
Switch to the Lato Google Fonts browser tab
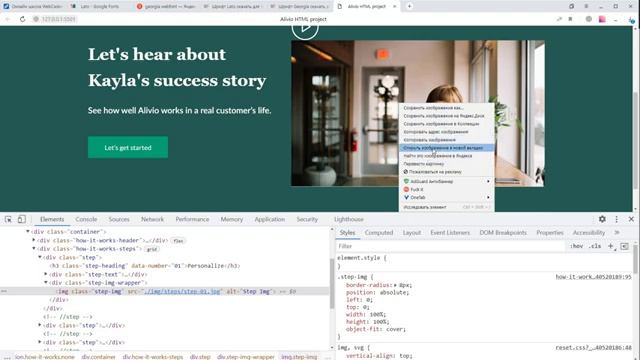[100, 6]
